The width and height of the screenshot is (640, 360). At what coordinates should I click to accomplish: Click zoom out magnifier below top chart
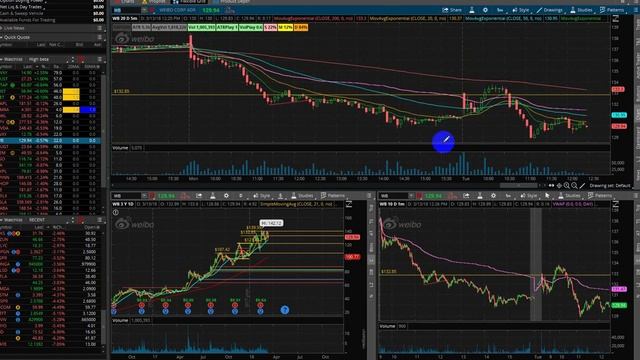pyautogui.click(x=574, y=186)
